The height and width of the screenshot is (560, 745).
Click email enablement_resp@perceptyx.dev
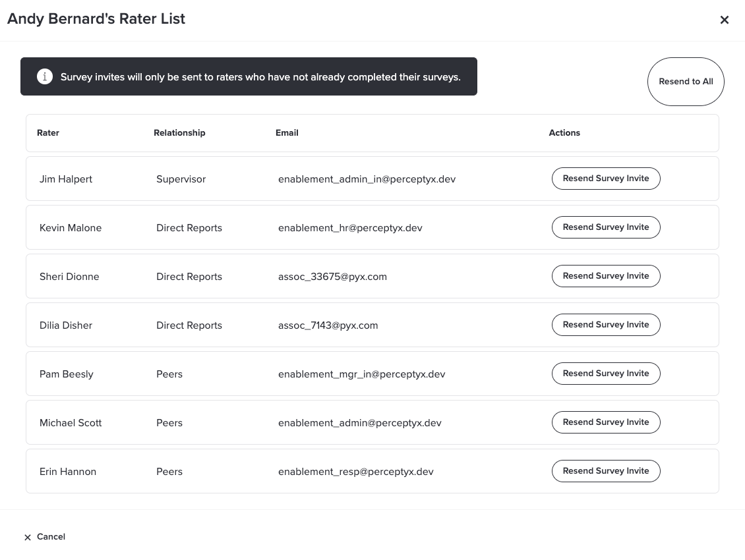click(x=356, y=472)
